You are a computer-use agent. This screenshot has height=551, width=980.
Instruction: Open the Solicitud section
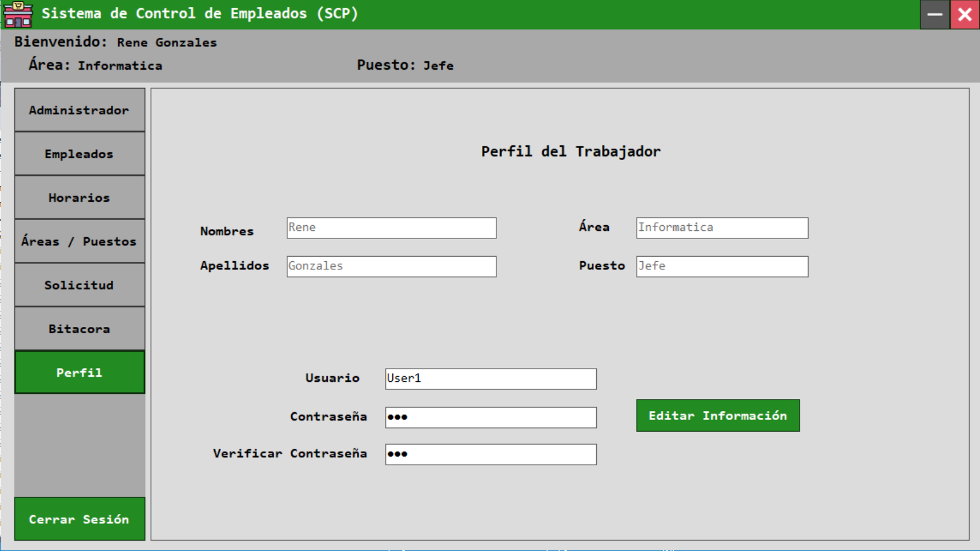[x=79, y=285]
